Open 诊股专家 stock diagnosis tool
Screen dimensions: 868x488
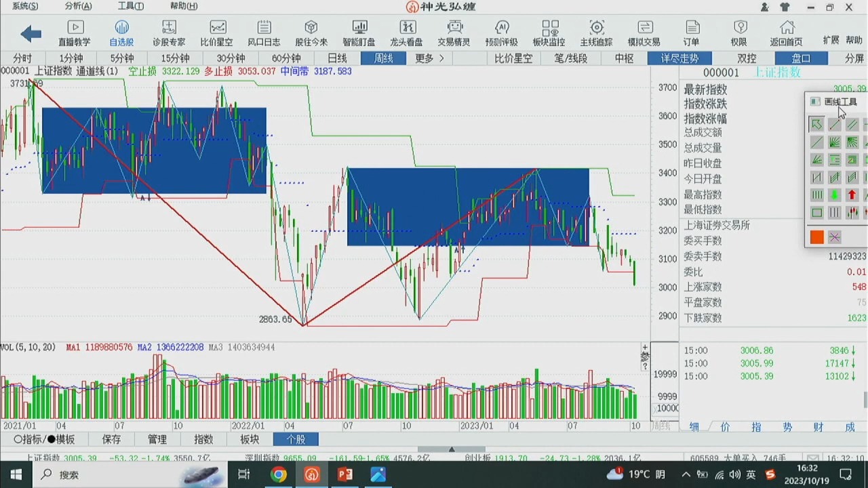(x=169, y=33)
